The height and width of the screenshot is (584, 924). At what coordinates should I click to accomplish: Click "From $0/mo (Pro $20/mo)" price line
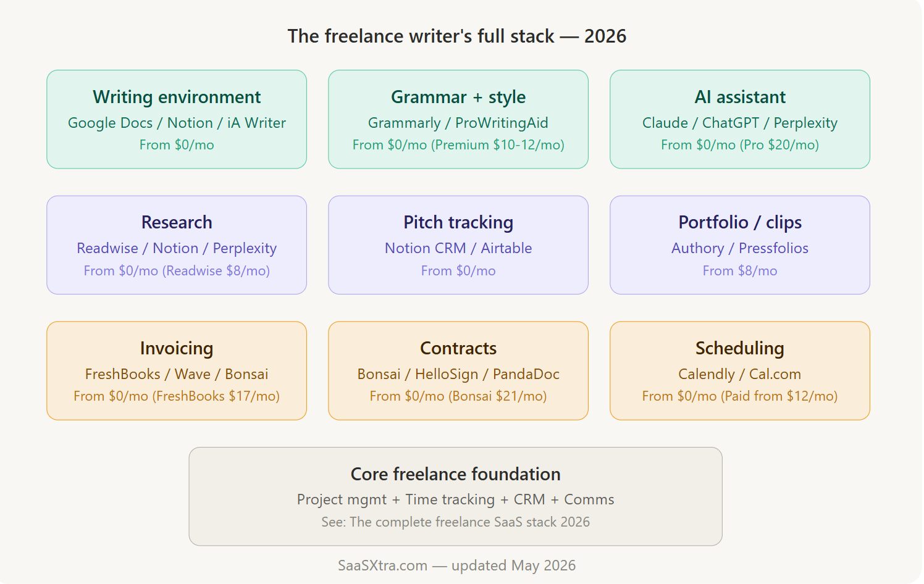(x=740, y=145)
